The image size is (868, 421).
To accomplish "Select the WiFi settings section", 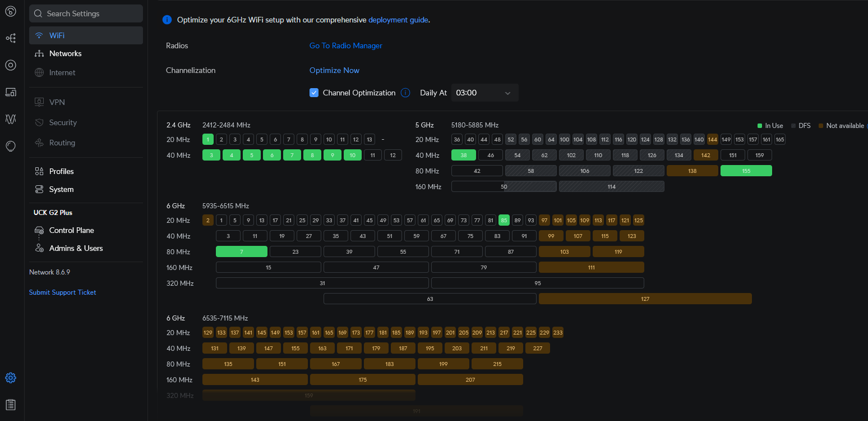I will click(86, 35).
